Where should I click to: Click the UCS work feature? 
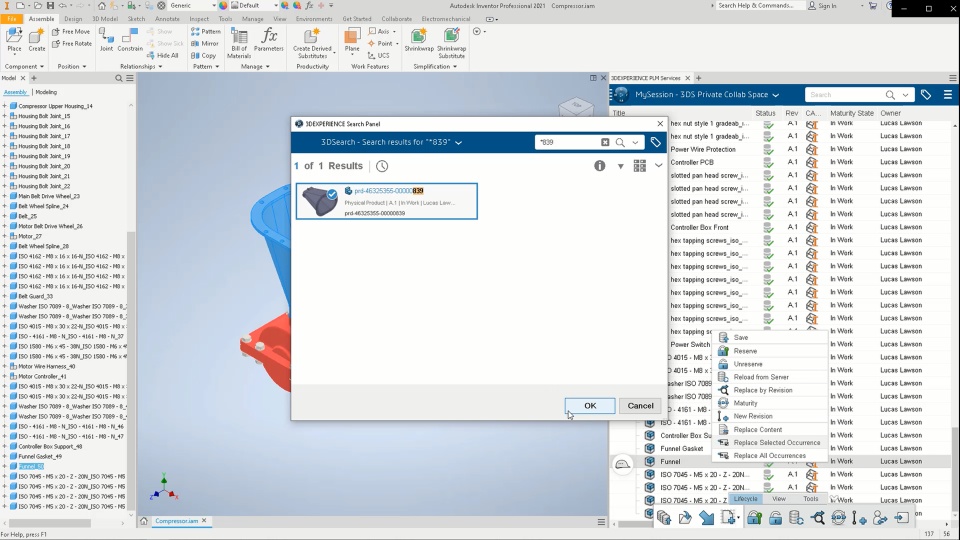point(378,55)
